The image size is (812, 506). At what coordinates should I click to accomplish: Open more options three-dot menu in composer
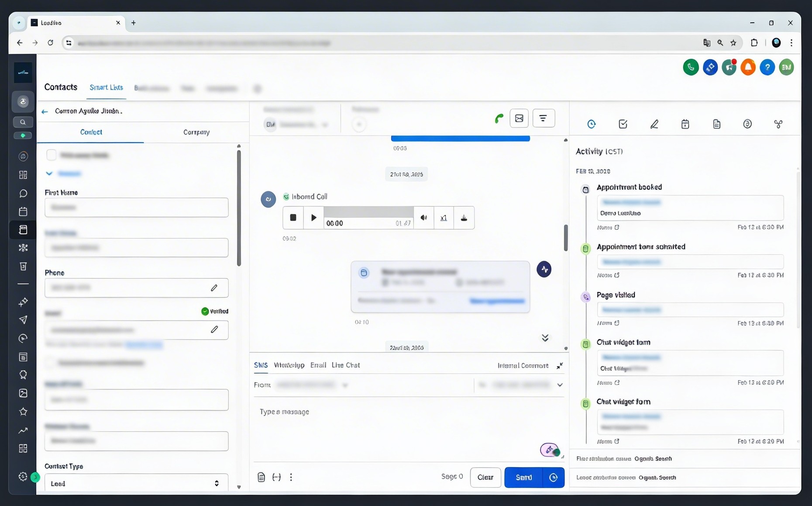(291, 477)
